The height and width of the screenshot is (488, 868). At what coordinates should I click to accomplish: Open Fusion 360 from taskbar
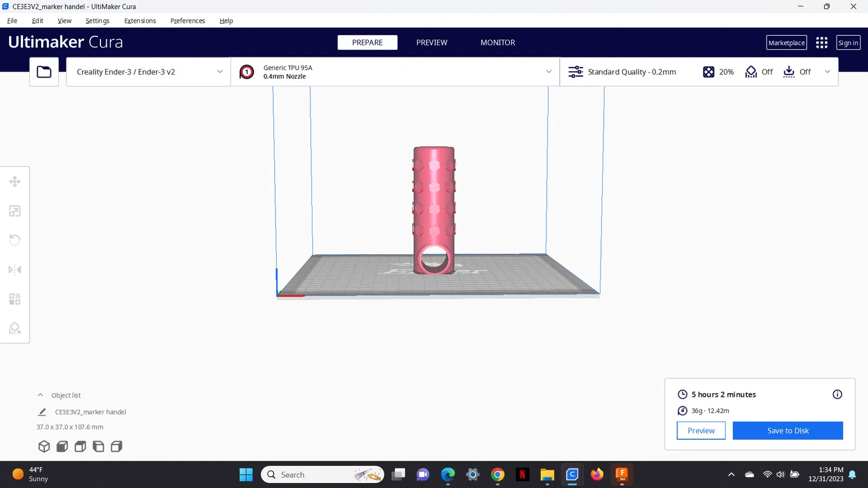pyautogui.click(x=622, y=474)
